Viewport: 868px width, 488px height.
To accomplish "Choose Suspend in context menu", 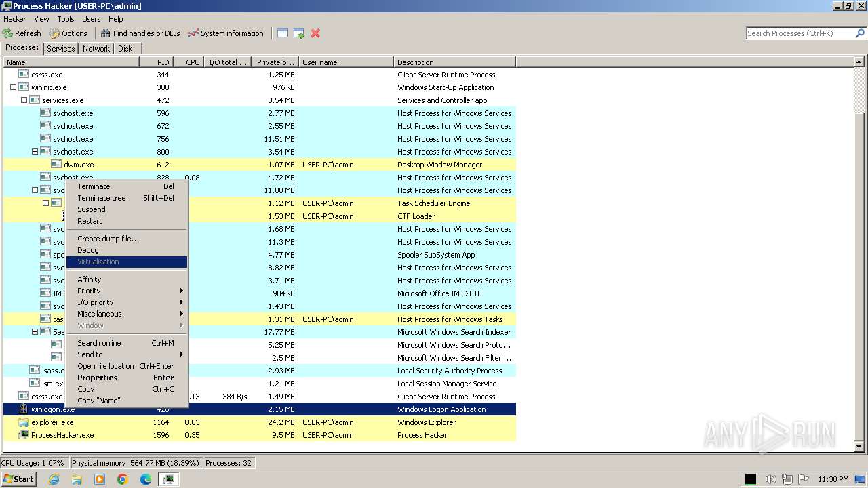I will click(127, 209).
